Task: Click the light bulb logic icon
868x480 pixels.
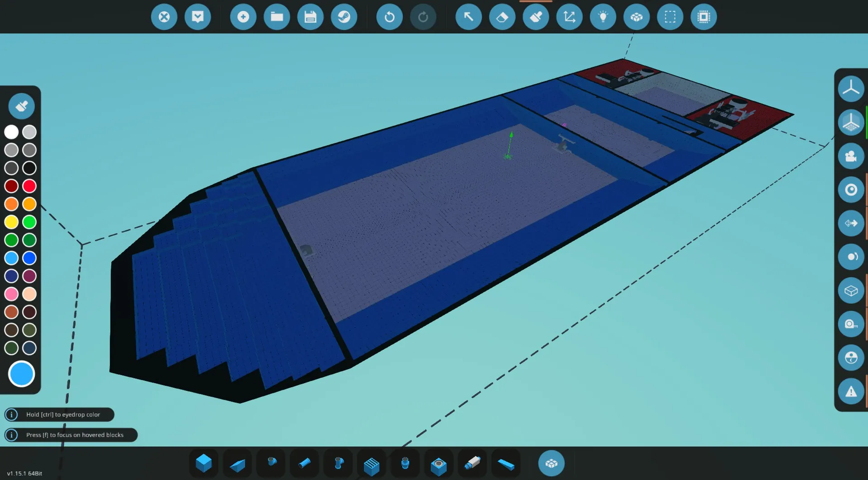Action: (603, 17)
